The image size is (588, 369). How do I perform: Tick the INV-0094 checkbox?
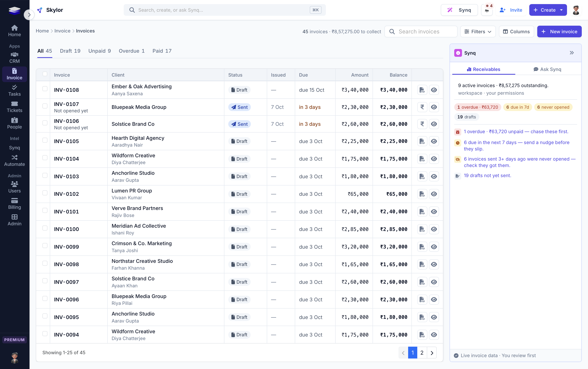45,333
